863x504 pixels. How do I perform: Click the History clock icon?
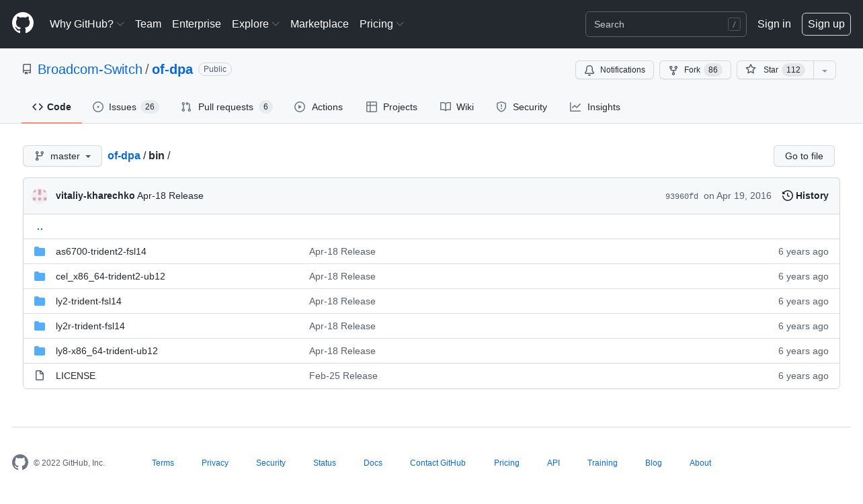[x=788, y=196]
